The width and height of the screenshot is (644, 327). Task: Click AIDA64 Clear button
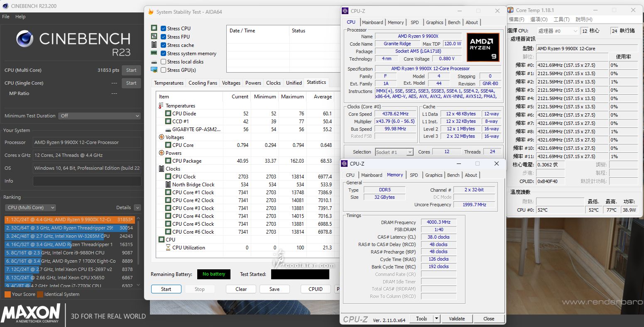[x=241, y=289]
